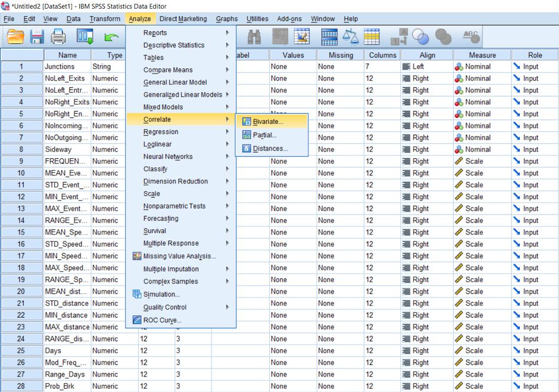Image resolution: width=559 pixels, height=392 pixels.
Task: Expand the Neural Networks submenu
Action: 181,157
